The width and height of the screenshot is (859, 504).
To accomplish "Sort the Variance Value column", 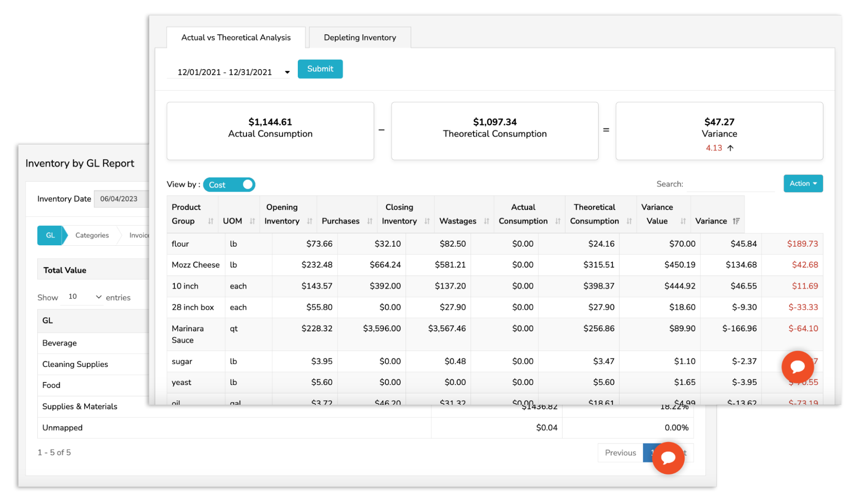I will (x=684, y=221).
